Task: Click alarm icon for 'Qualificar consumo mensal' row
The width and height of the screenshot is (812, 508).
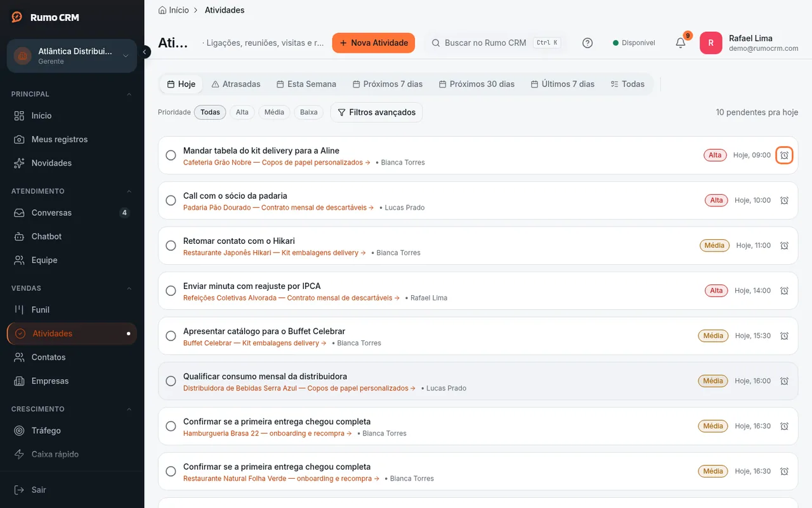Action: point(784,381)
